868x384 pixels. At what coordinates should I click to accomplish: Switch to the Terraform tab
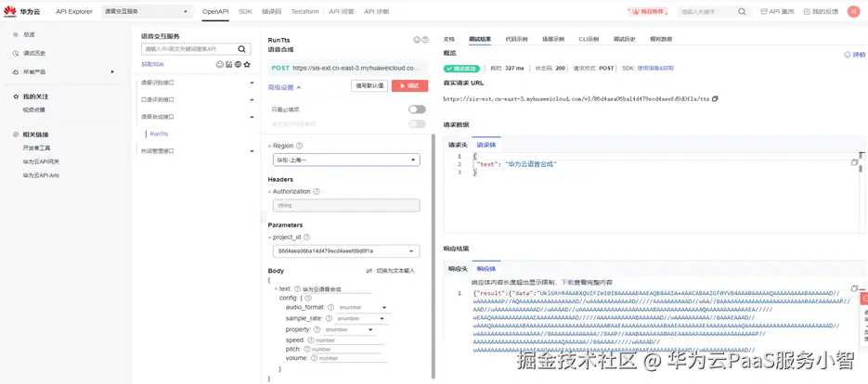(x=305, y=12)
